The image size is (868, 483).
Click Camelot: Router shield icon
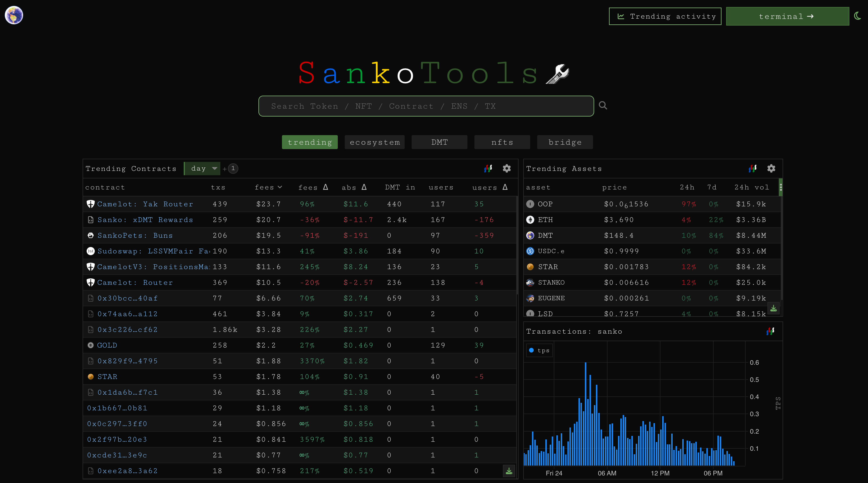coord(90,282)
